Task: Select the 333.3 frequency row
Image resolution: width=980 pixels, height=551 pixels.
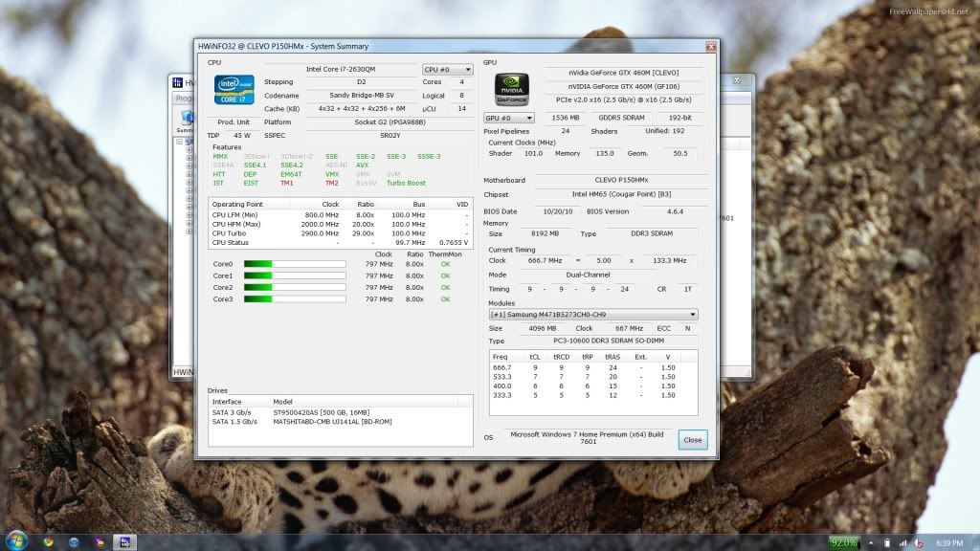Action: [593, 395]
